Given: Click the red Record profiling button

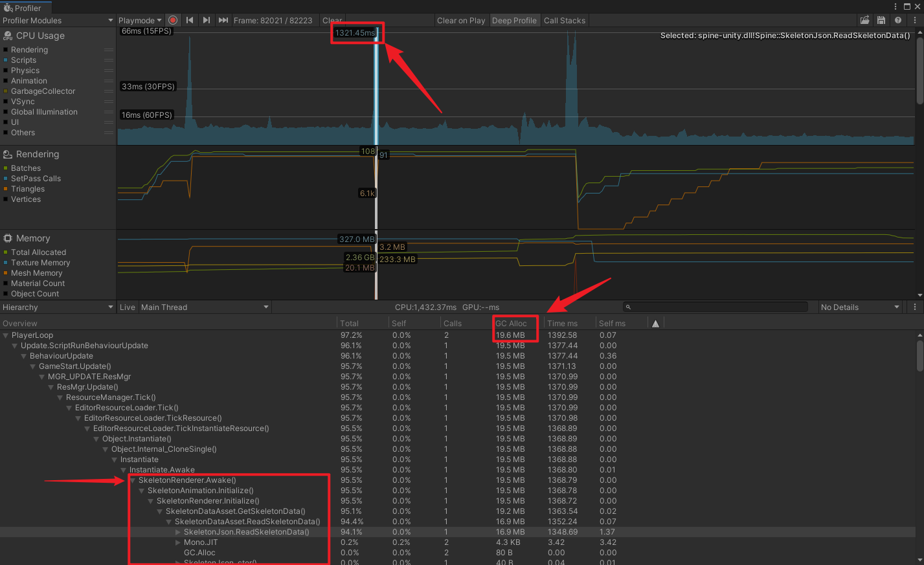Looking at the screenshot, I should click(173, 20).
